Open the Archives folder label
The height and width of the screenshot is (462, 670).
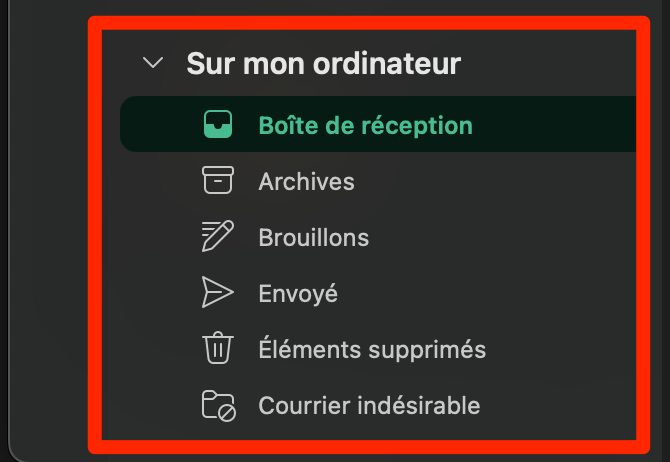coord(306,181)
